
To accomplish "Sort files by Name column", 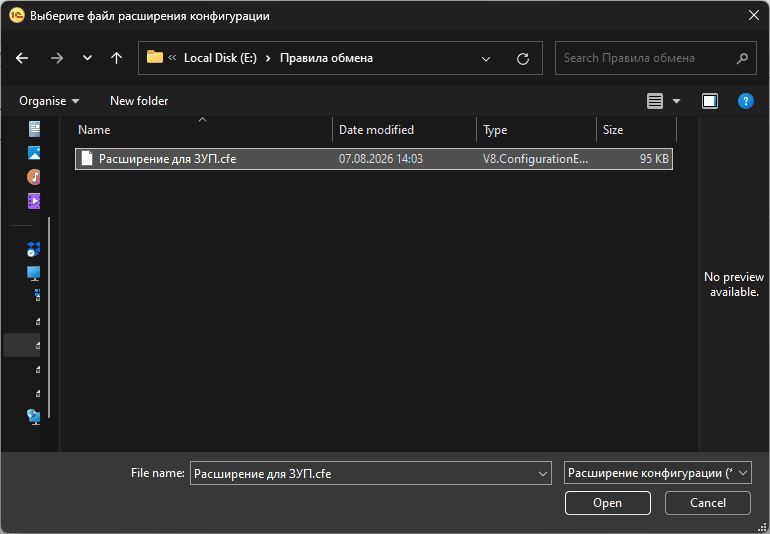I will point(203,130).
